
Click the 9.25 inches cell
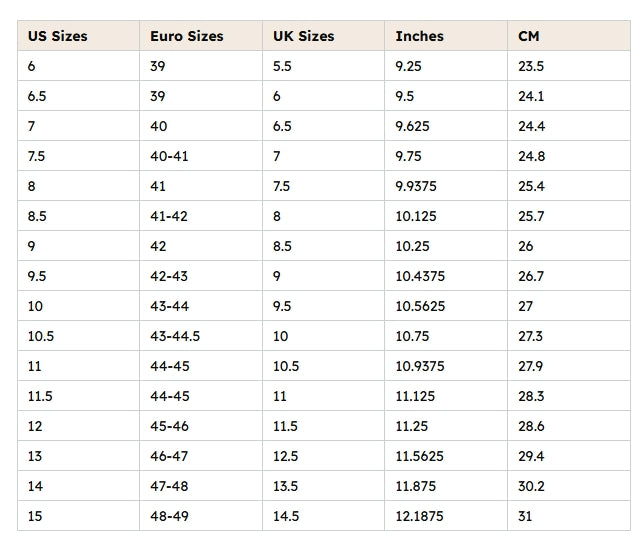[446, 65]
